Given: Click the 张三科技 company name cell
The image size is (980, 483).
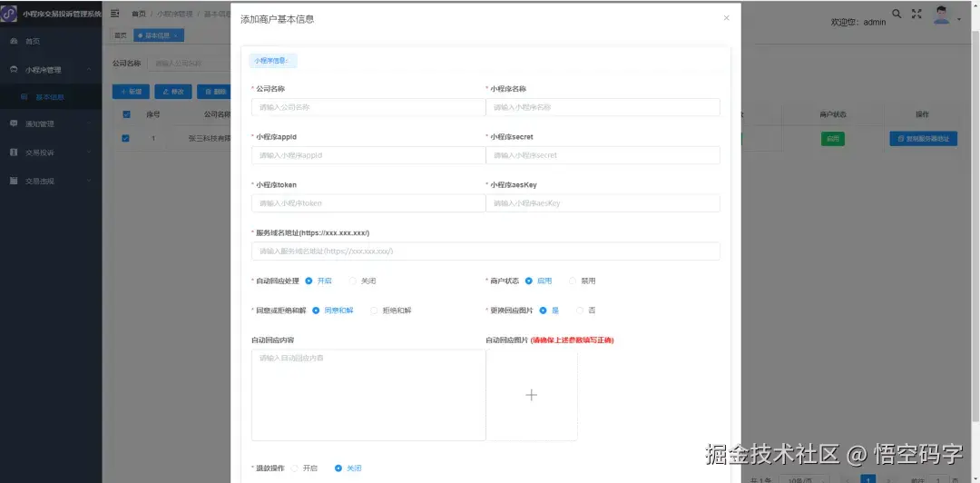Looking at the screenshot, I should tap(210, 138).
